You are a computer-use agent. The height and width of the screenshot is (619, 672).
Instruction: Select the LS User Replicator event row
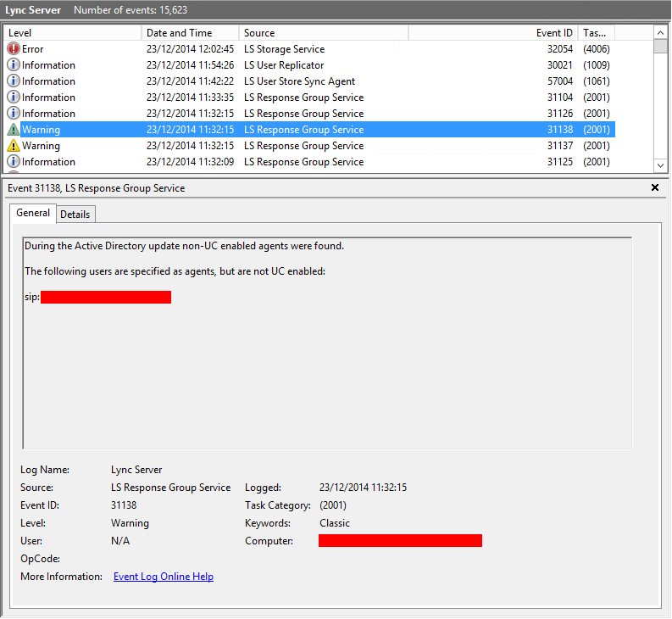pos(309,65)
